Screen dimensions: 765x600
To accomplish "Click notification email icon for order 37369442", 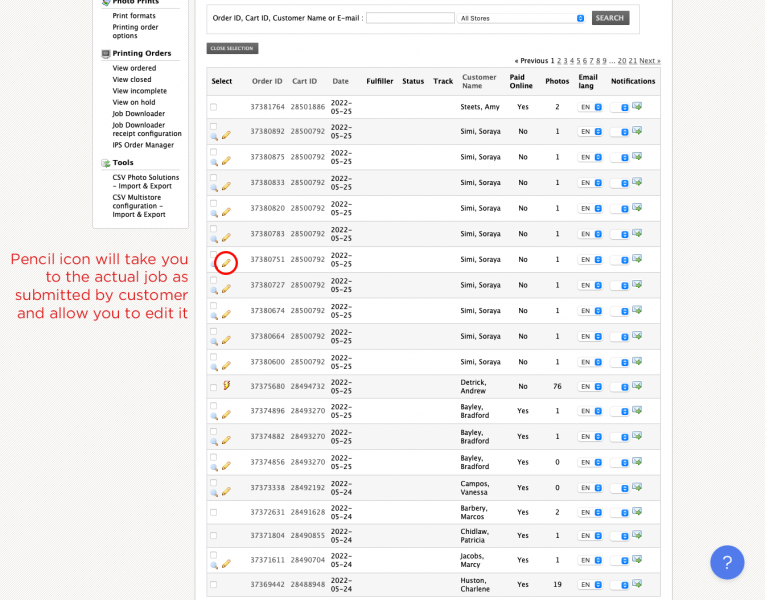I will 637,583.
